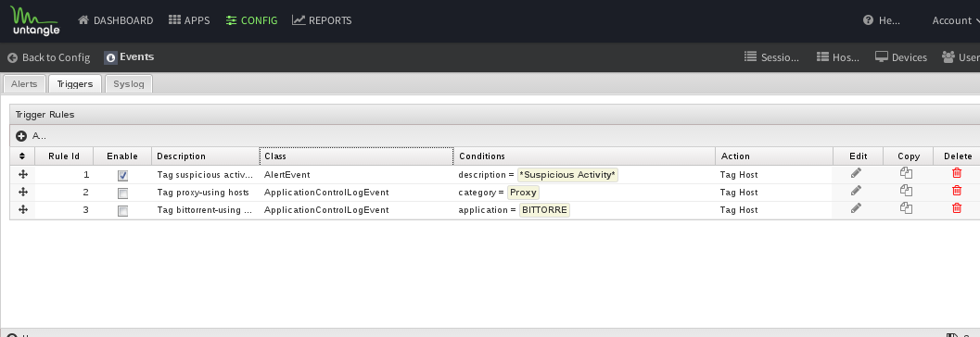Screen dimensions: 980x337
Task: Sort by Enable column header
Action: coord(122,156)
